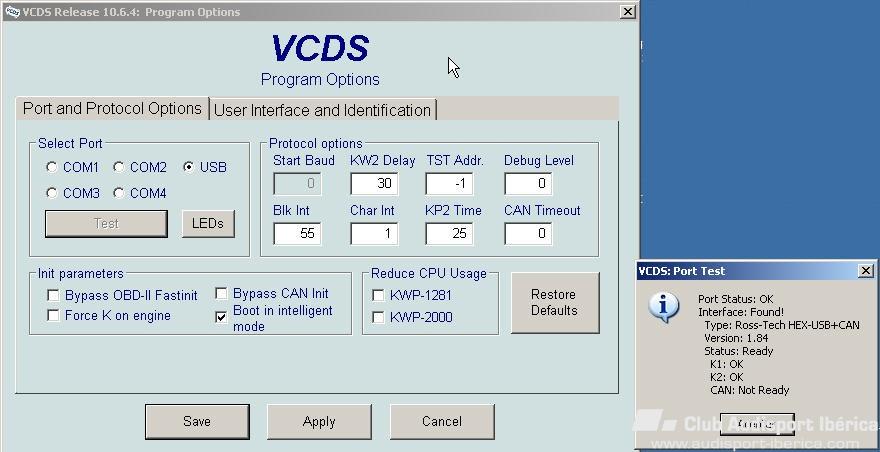Click the KW2 Delay input field

point(374,184)
